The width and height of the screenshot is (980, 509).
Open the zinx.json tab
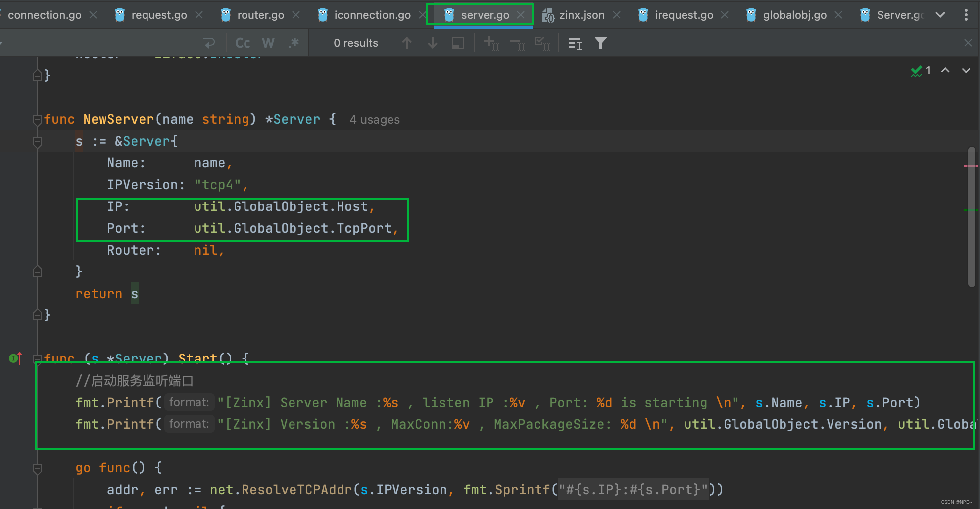pos(582,15)
